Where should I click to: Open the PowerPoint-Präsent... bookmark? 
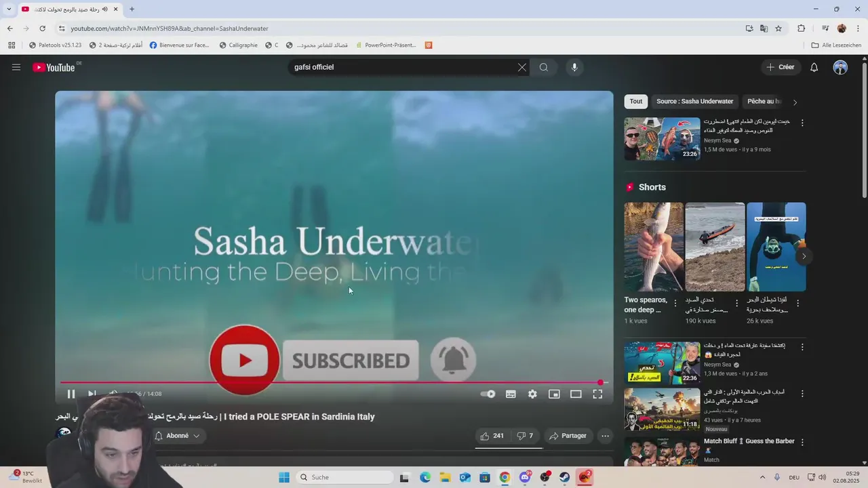pyautogui.click(x=385, y=45)
